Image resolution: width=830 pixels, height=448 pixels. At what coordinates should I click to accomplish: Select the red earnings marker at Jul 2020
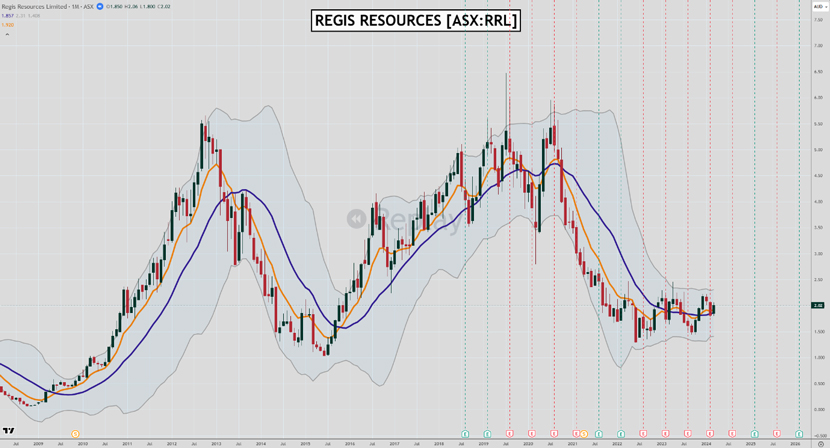coord(554,434)
